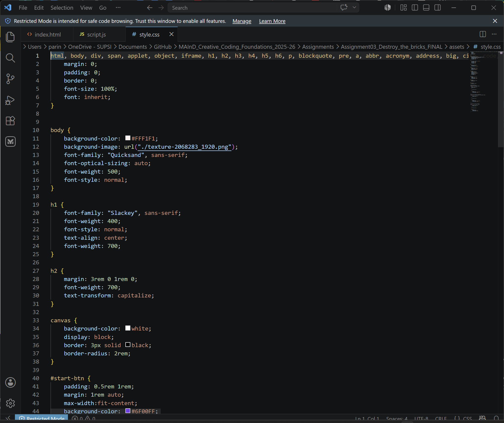Expand the GitHub breadcrumb
This screenshot has width=504, height=423.
coord(163,47)
